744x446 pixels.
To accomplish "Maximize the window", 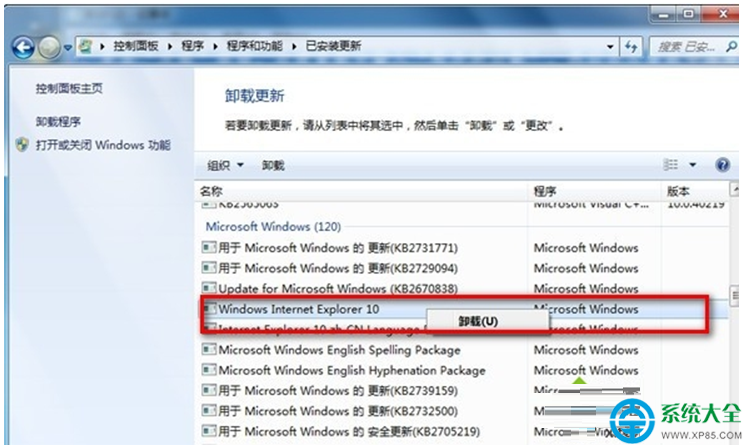I will click(688, 15).
